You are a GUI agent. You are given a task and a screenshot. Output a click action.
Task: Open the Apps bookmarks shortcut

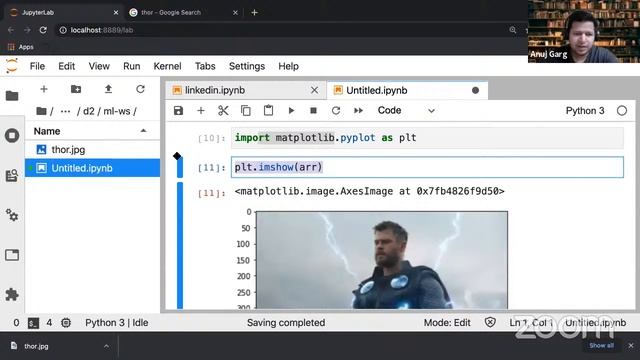[x=21, y=47]
